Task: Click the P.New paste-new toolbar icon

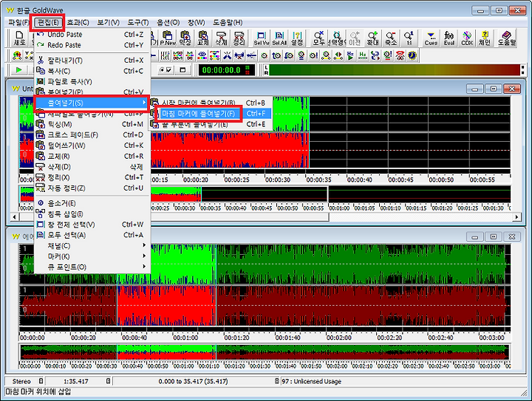Action: pyautogui.click(x=168, y=38)
